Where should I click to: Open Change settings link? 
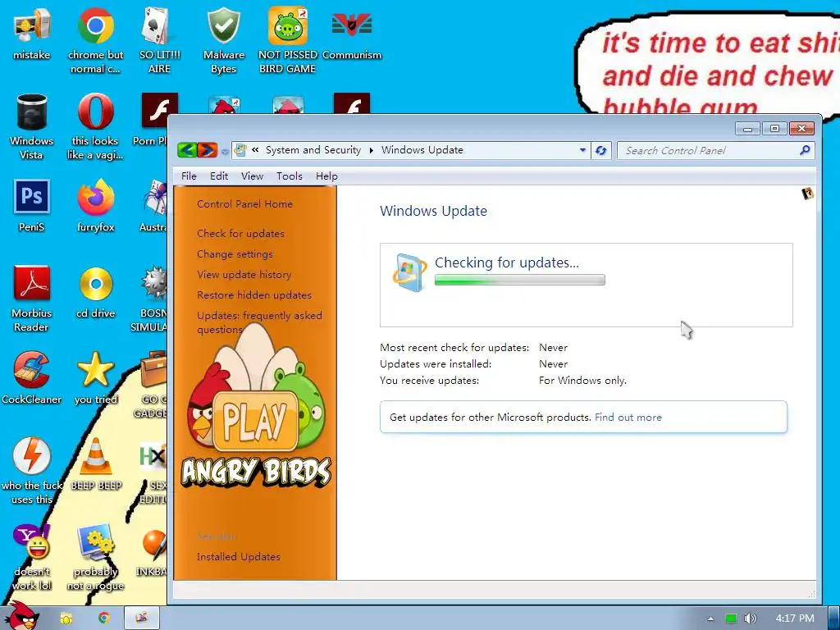pyautogui.click(x=235, y=254)
